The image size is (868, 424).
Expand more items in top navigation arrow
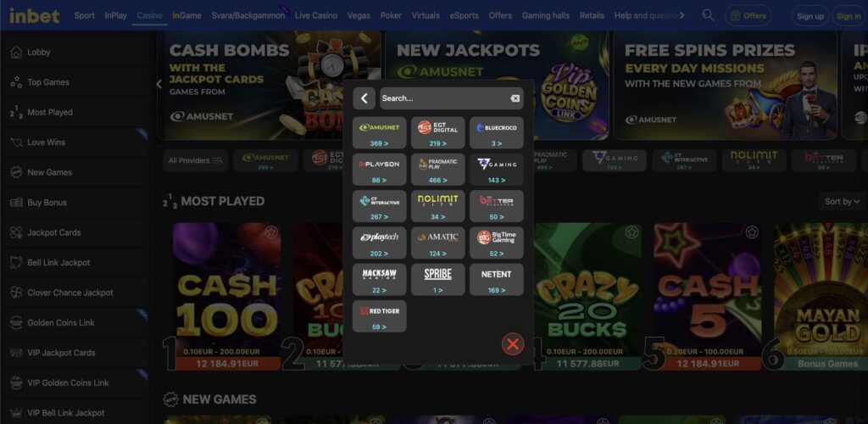click(682, 15)
